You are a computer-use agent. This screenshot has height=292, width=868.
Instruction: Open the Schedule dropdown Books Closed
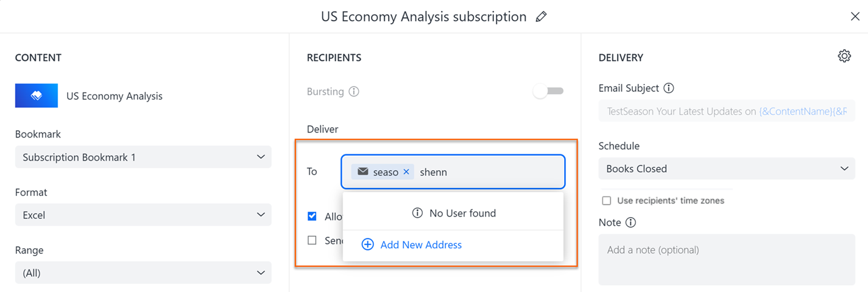pos(727,169)
